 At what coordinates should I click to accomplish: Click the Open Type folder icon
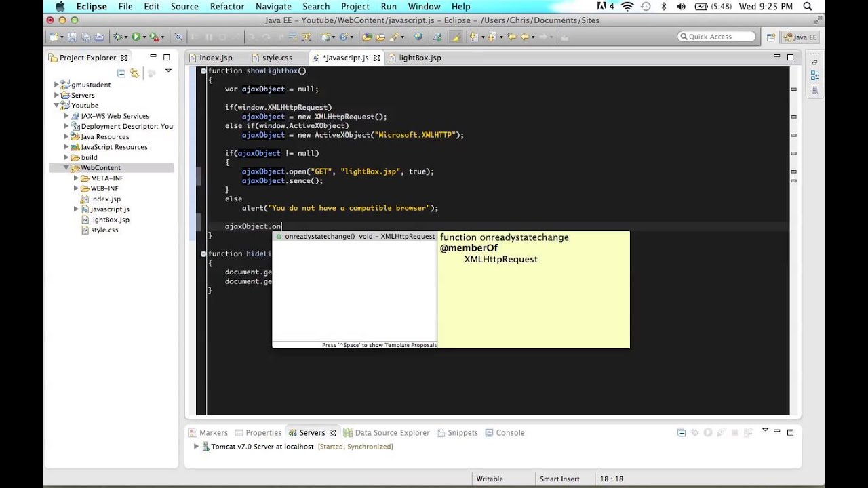pos(367,37)
